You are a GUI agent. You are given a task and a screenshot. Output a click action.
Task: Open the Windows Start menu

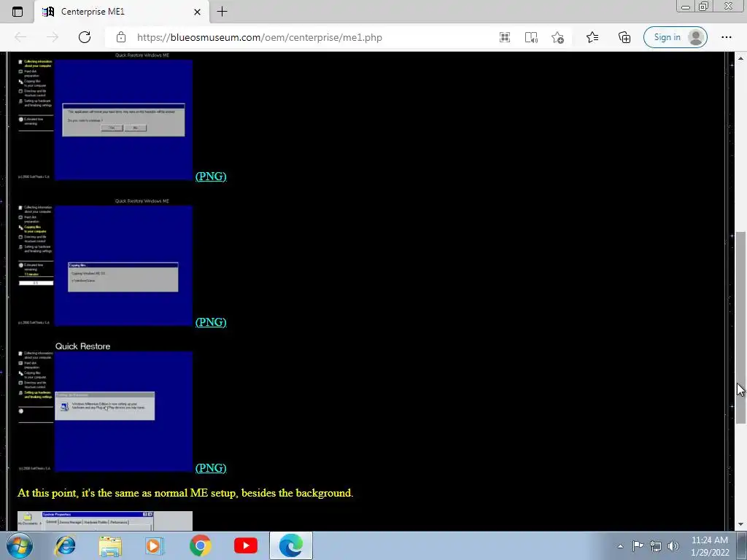[20, 545]
